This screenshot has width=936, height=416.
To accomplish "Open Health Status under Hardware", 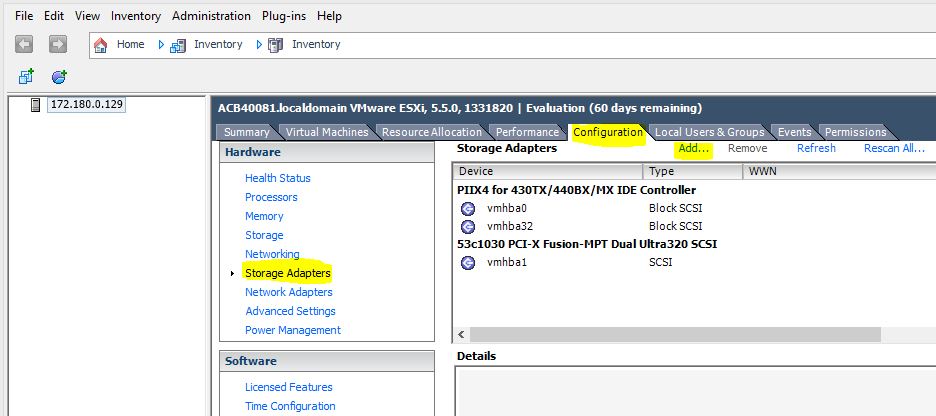I will pos(278,178).
